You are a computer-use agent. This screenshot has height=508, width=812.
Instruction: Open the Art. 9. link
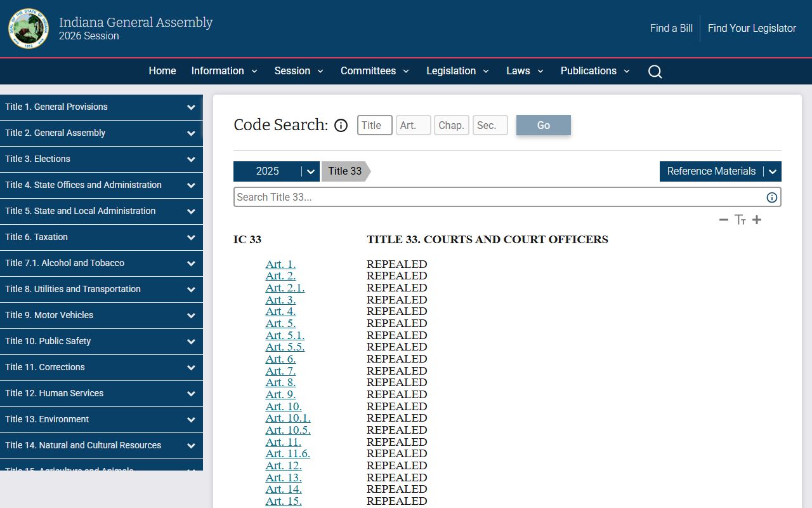(x=280, y=394)
